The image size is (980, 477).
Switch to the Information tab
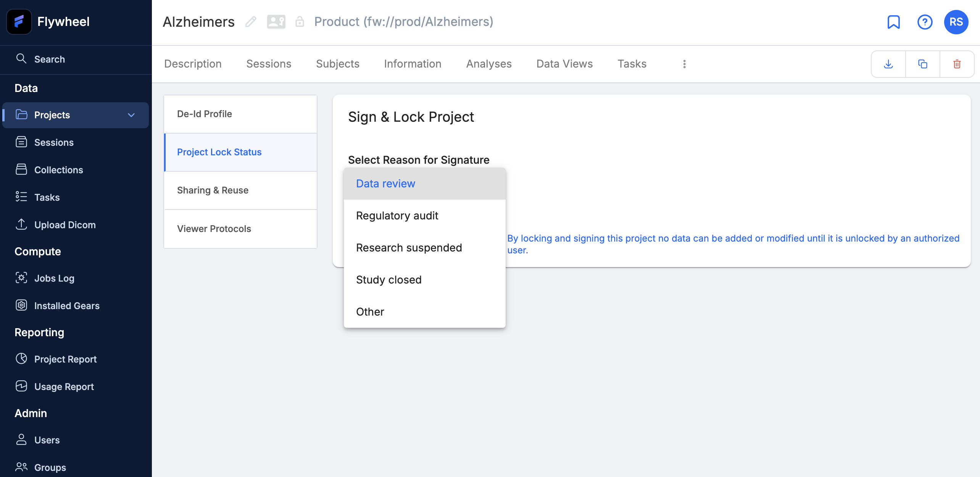tap(413, 64)
